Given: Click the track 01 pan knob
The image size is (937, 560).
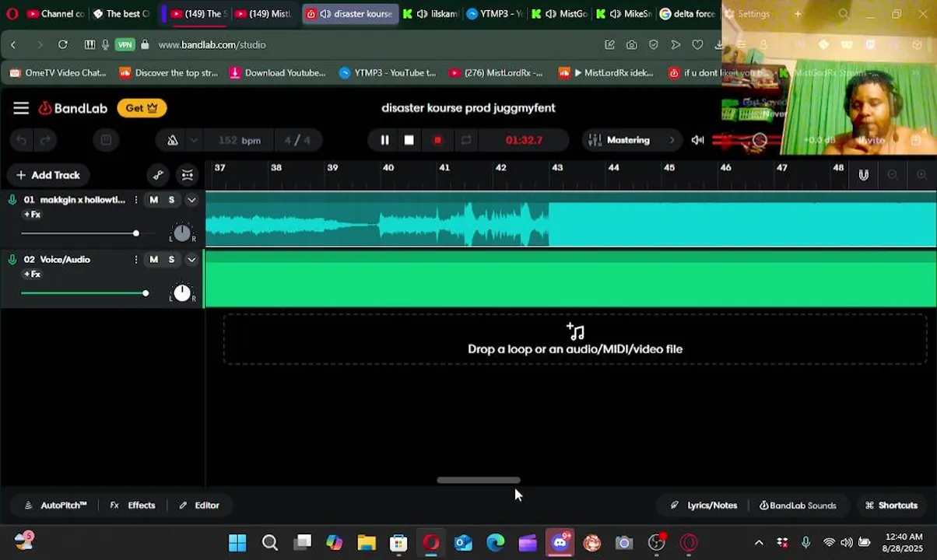Looking at the screenshot, I should tap(181, 233).
